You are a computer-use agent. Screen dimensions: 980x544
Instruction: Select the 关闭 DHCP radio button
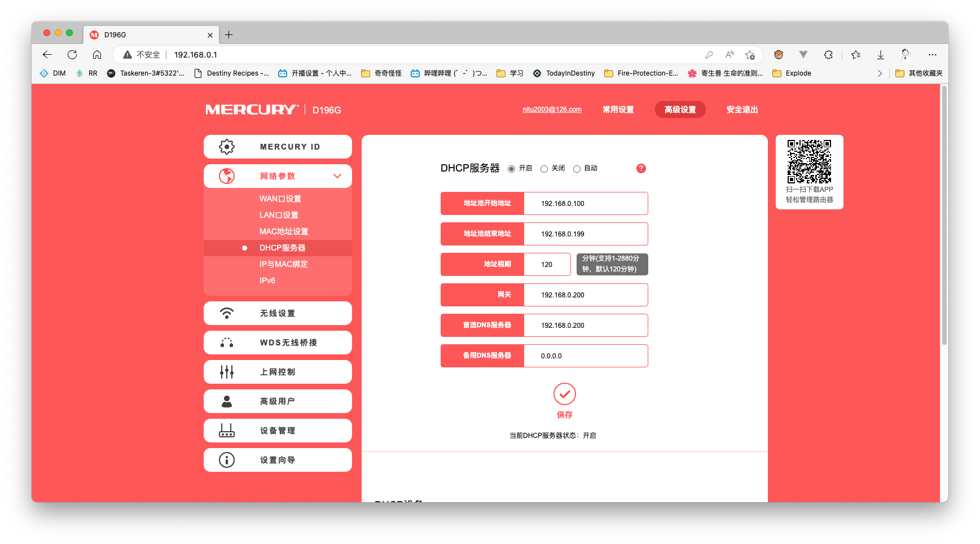coord(544,169)
